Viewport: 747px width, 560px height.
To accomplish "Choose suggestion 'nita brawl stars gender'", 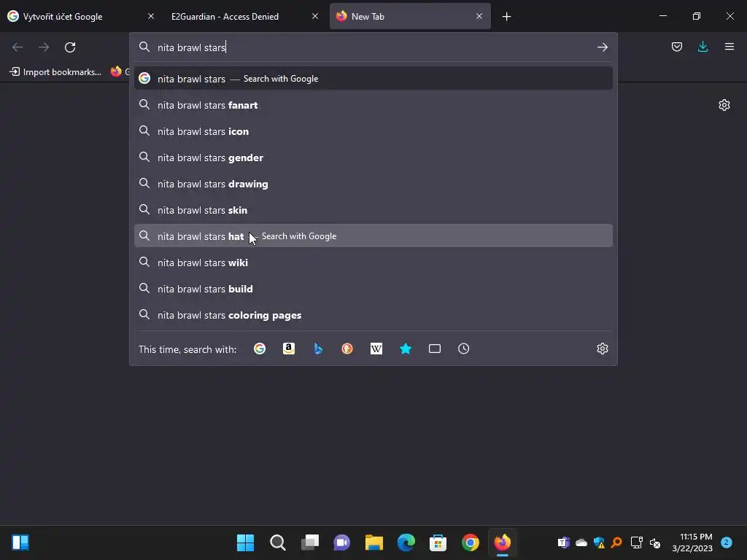I will [373, 157].
